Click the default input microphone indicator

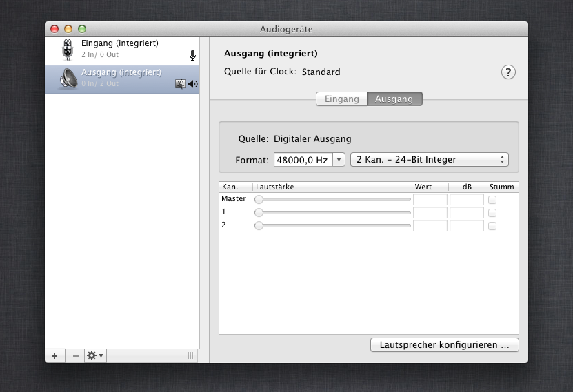[x=192, y=55]
